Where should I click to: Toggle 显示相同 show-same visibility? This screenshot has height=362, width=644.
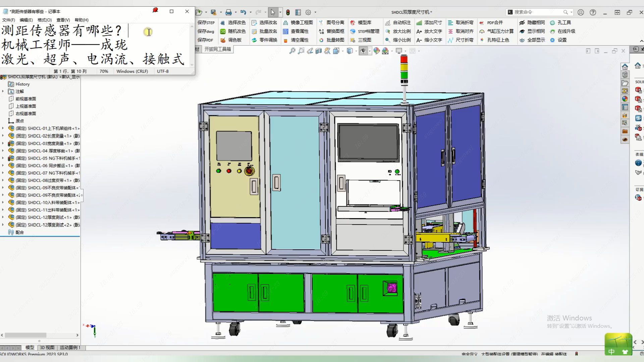[532, 31]
